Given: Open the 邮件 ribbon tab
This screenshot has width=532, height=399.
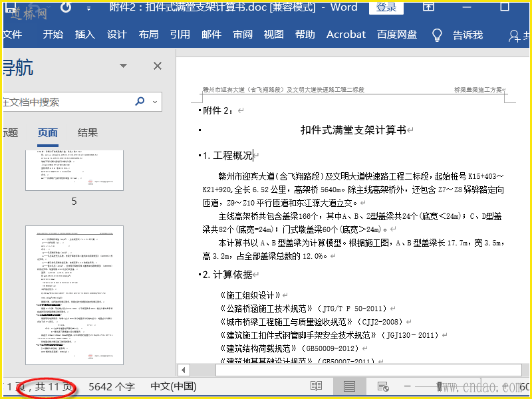Looking at the screenshot, I should tap(211, 35).
